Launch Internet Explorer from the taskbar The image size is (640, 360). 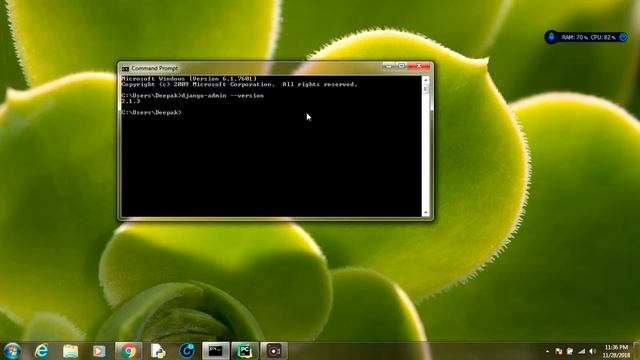41,351
